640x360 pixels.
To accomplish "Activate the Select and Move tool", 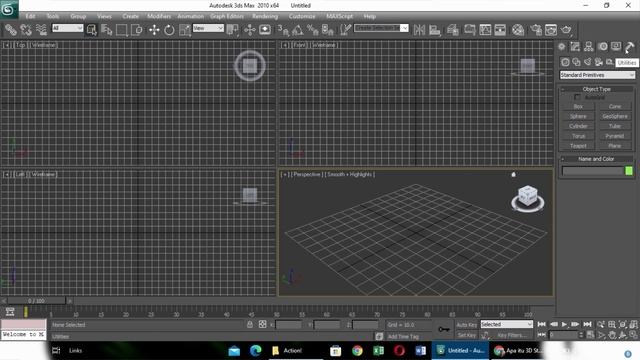I will tap(154, 30).
